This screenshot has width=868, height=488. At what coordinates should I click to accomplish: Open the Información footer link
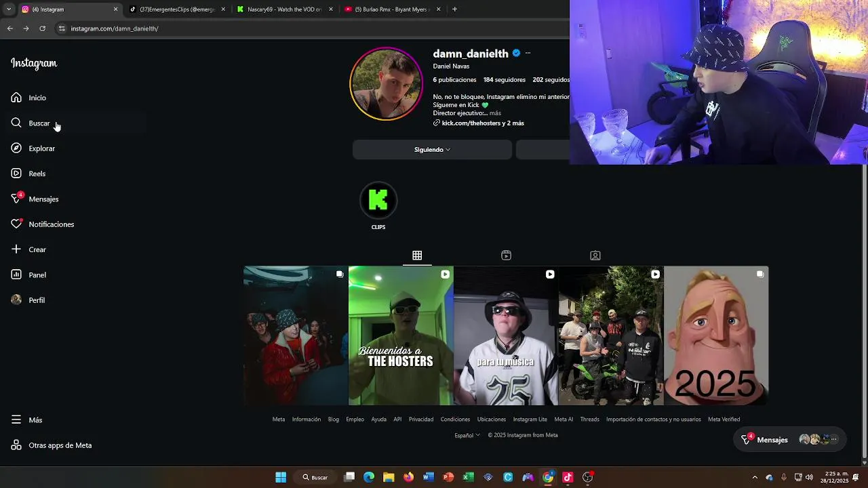pos(307,420)
